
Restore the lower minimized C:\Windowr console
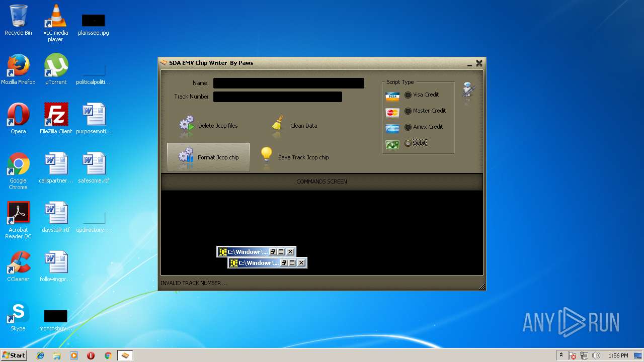click(x=284, y=263)
